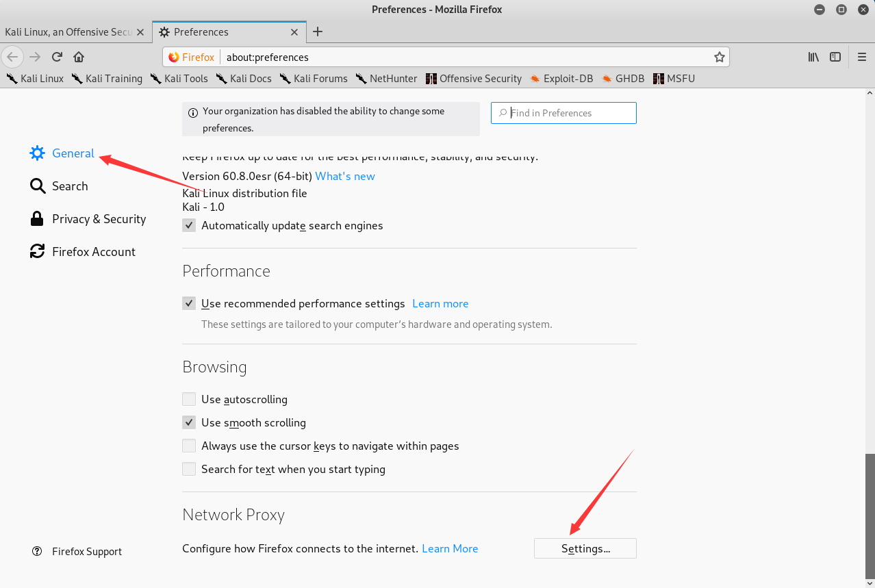This screenshot has width=875, height=588.
Task: Click the browser Back arrow button
Action: coord(13,57)
